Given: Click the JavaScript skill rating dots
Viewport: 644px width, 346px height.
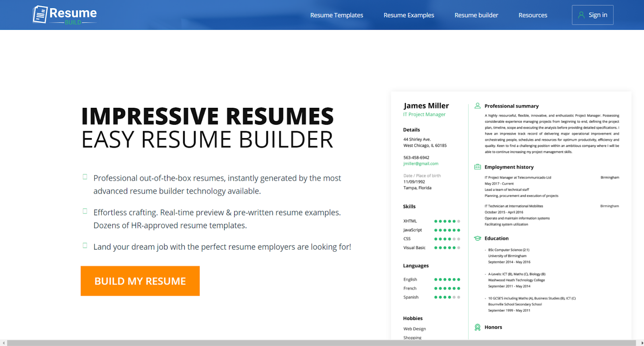Looking at the screenshot, I should click(x=447, y=230).
